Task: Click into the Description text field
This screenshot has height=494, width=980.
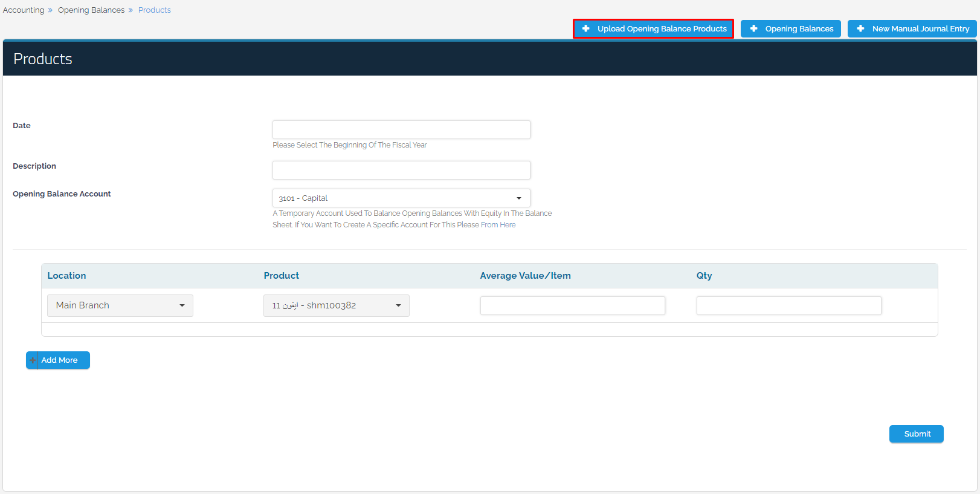Action: point(401,170)
